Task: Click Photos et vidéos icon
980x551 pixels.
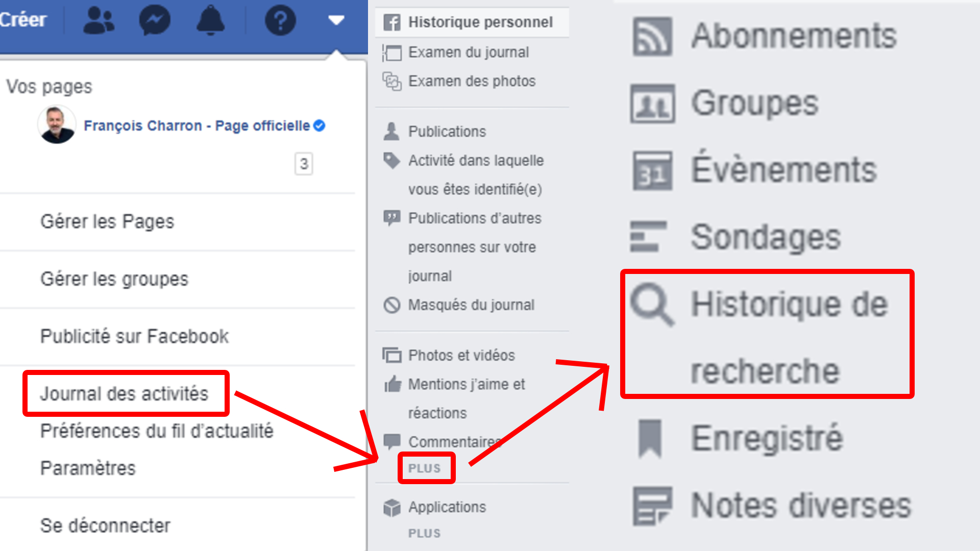Action: point(391,355)
